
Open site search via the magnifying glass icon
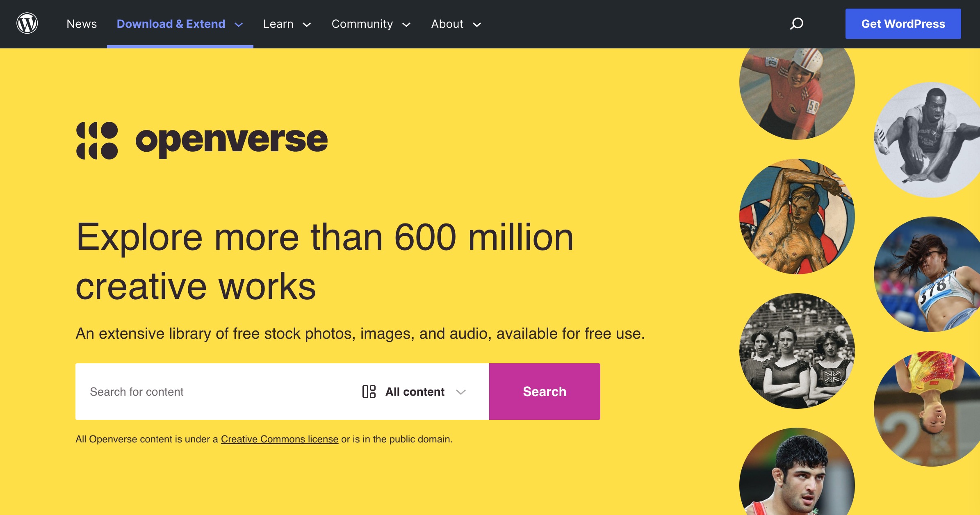point(796,24)
